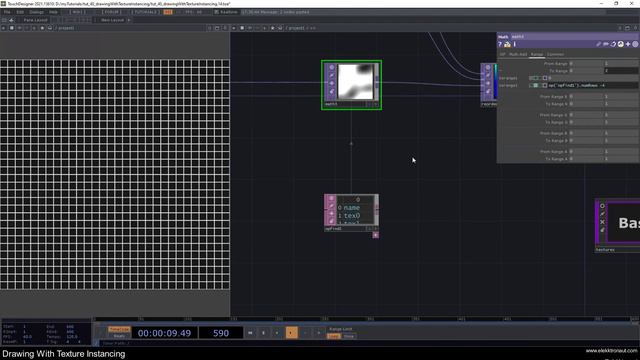Pause the timeline playback
This screenshot has width=640, height=360.
(x=264, y=333)
